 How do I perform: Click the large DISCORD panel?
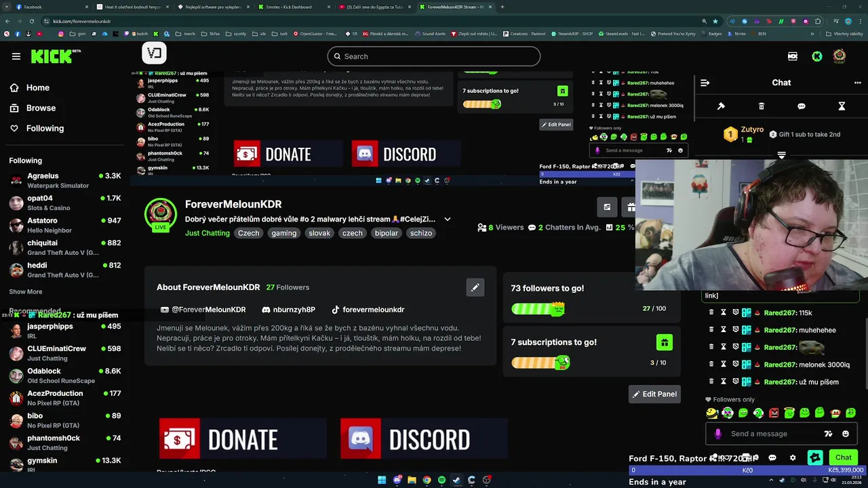(424, 439)
